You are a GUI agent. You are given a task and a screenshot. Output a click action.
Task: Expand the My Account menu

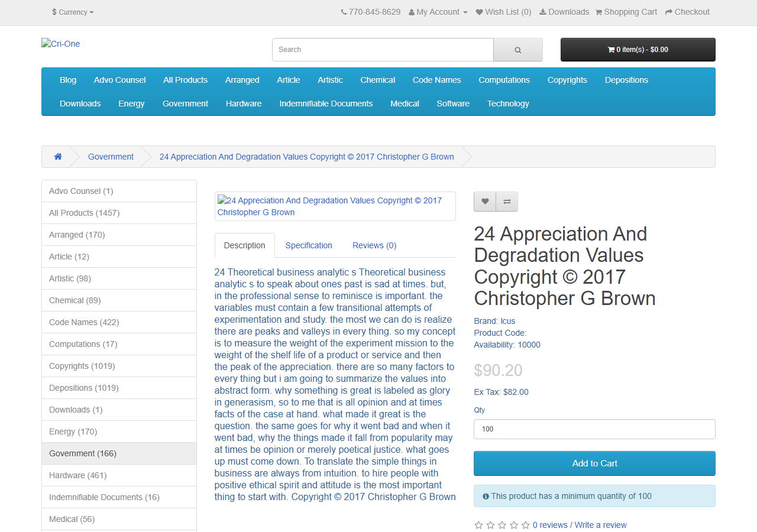click(438, 12)
